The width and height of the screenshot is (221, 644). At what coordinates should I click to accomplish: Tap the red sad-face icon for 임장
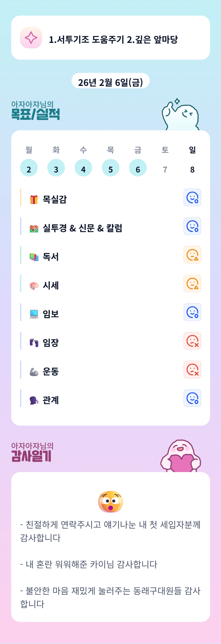192,341
